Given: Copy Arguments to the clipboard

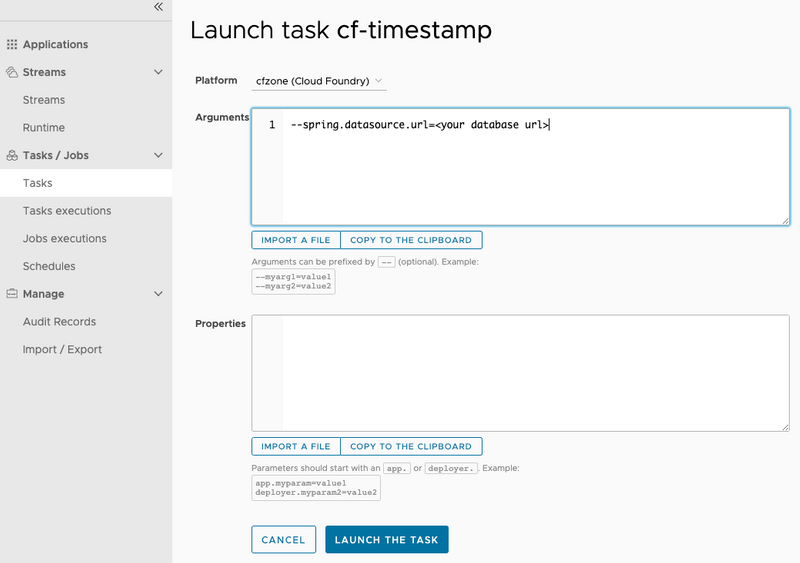Looking at the screenshot, I should tap(411, 240).
